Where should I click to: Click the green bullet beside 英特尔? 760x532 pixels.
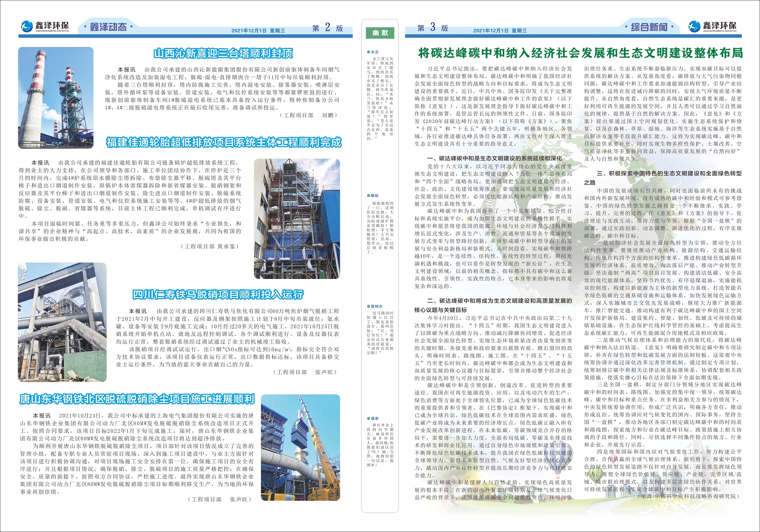pos(368,306)
